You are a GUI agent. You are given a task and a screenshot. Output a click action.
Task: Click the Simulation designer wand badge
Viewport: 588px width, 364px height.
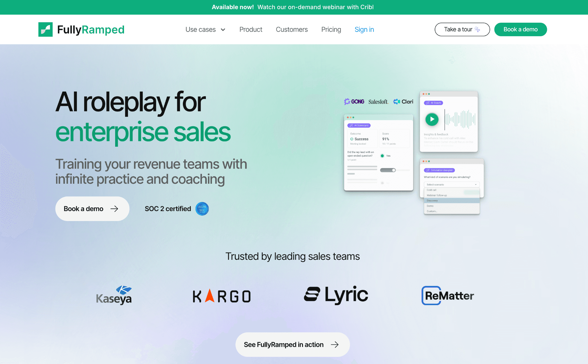[x=440, y=170]
